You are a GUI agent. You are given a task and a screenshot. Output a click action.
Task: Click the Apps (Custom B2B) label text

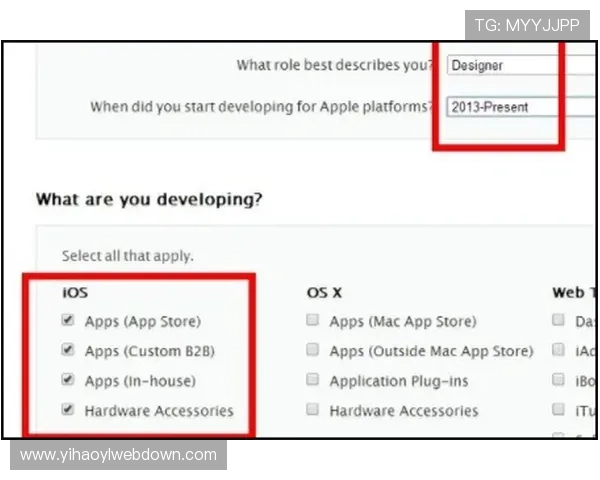[150, 351]
